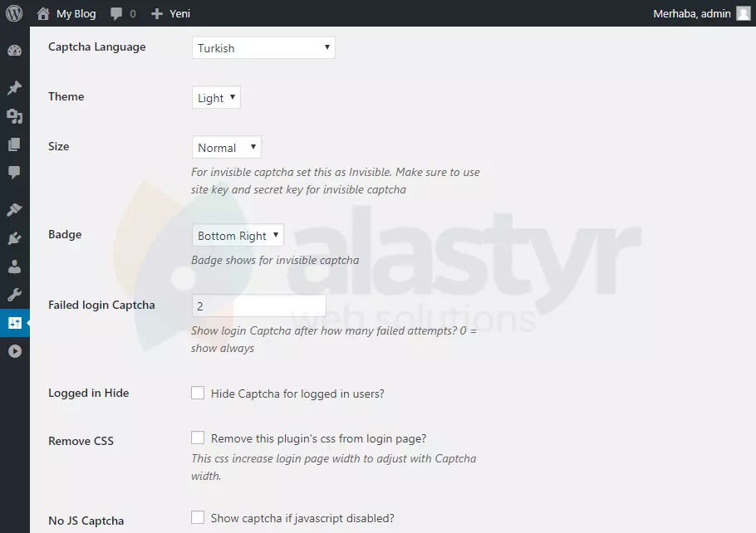
Task: Open the Size dropdown set to Normal
Action: point(226,147)
